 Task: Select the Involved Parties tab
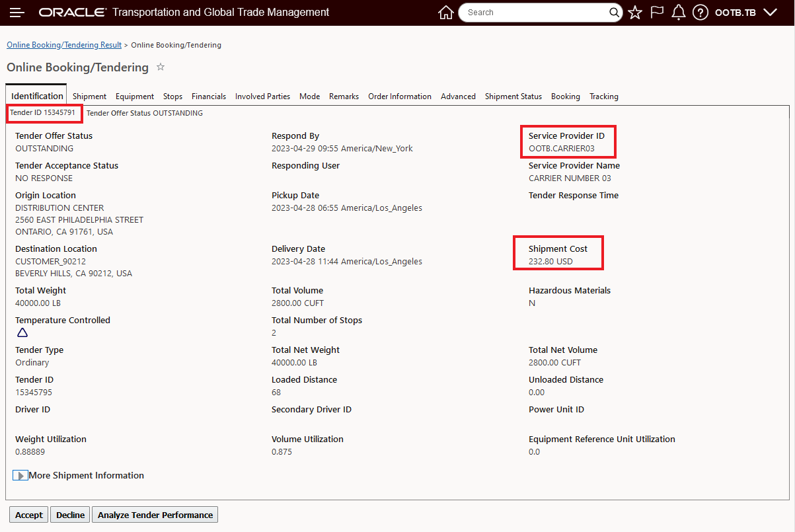tap(262, 96)
